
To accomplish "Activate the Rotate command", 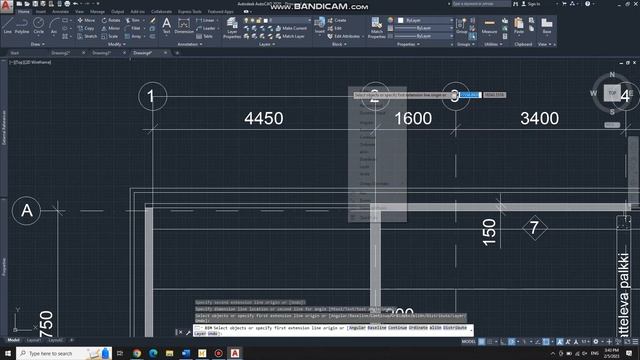I will coord(111,20).
